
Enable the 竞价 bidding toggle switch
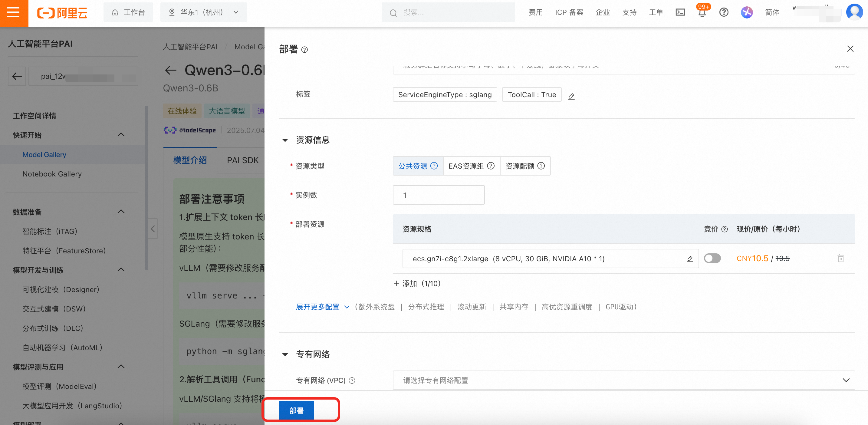pos(712,258)
